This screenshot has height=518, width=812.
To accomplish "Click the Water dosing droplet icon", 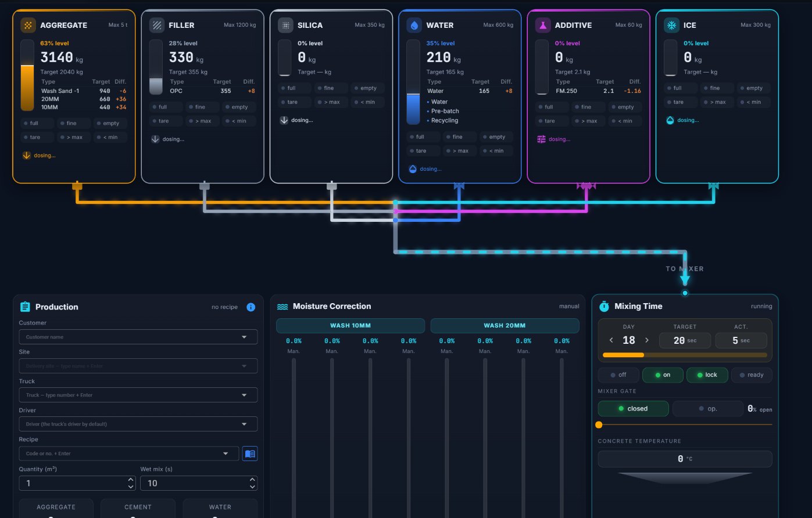I will [413, 169].
